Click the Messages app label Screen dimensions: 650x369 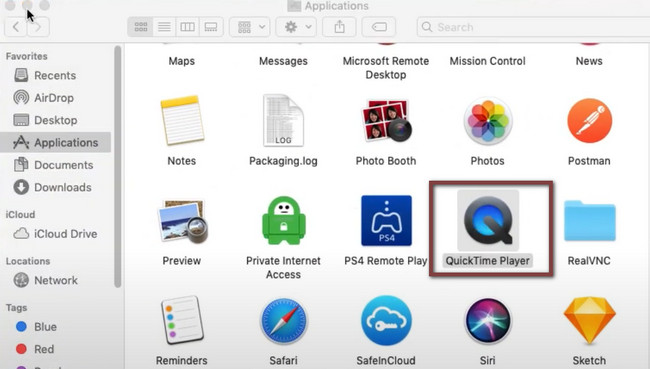283,61
